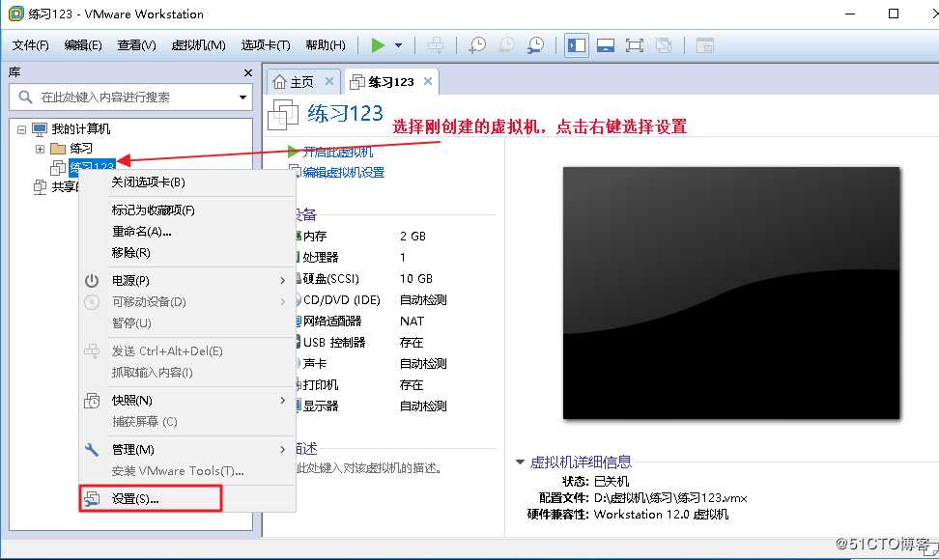Toggle the library sidebar view icon
The width and height of the screenshot is (939, 560).
[x=576, y=45]
